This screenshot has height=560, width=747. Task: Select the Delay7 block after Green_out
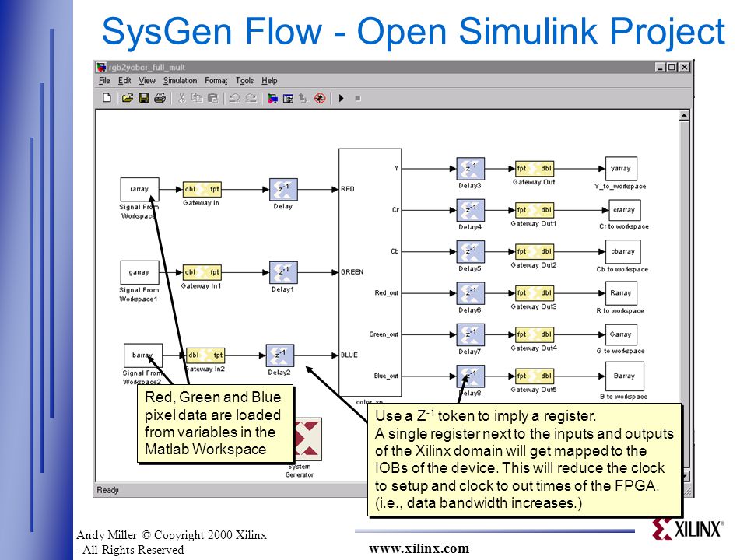(x=471, y=334)
